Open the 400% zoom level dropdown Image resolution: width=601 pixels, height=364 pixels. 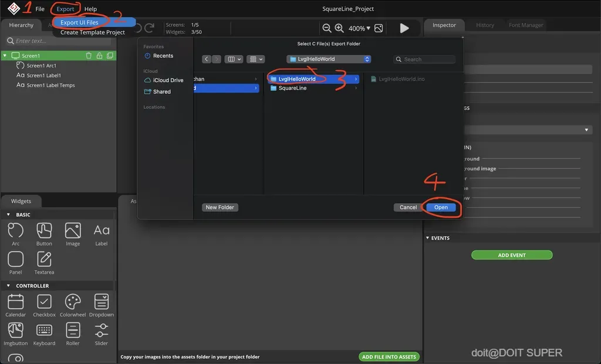(359, 28)
